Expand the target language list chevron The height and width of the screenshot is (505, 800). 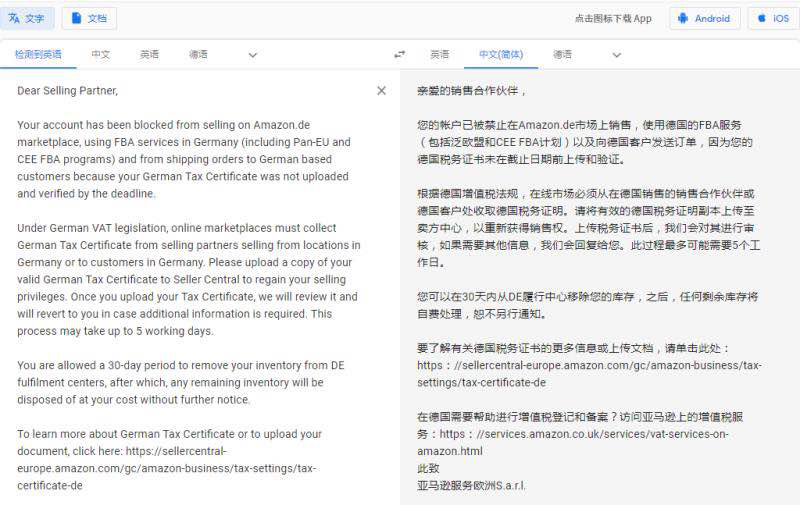click(616, 55)
